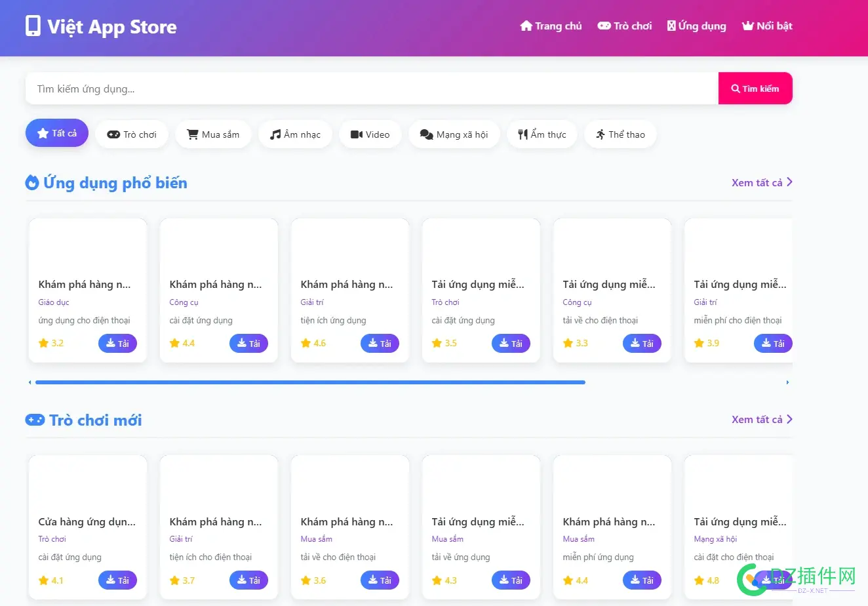Click the blue horizontal scrollbar under popular apps
The width and height of the screenshot is (868, 606).
point(310,382)
